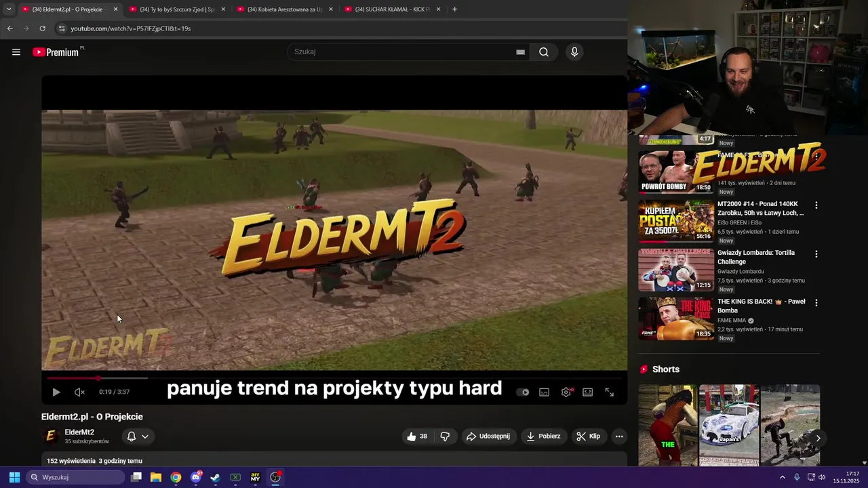Open Chrome from the taskbar

click(x=176, y=477)
